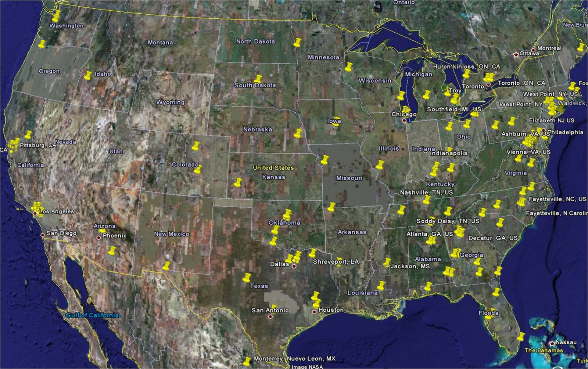Viewport: 588px width, 369px height.
Task: Select the Nassau star marker in the Bahamas
Action: click(552, 343)
